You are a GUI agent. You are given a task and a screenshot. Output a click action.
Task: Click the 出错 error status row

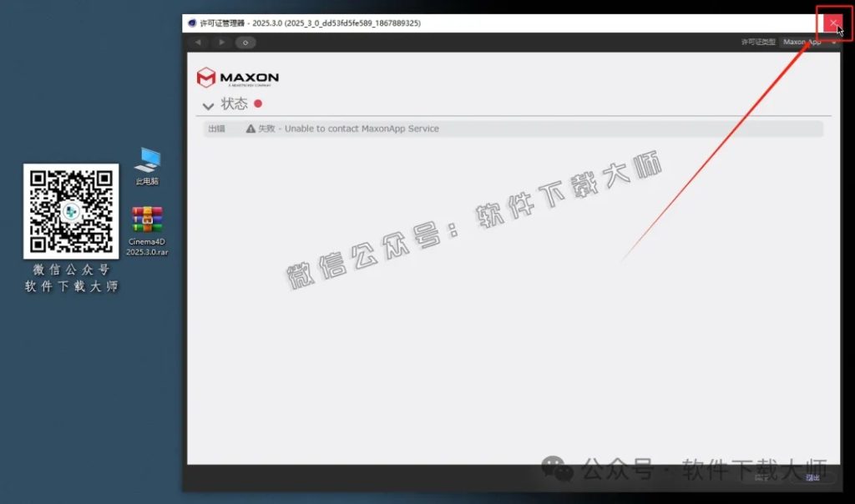216,129
